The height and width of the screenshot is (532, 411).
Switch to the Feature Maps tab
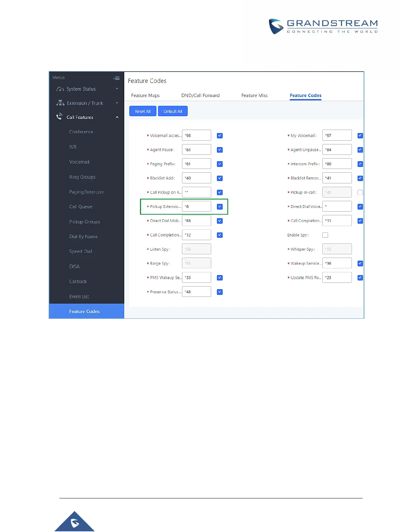pyautogui.click(x=145, y=95)
